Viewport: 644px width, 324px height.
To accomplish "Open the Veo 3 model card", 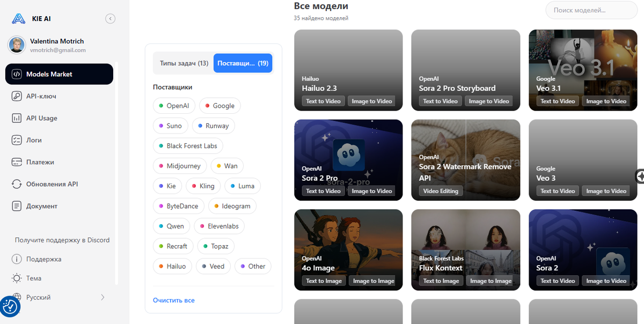I will (x=583, y=160).
